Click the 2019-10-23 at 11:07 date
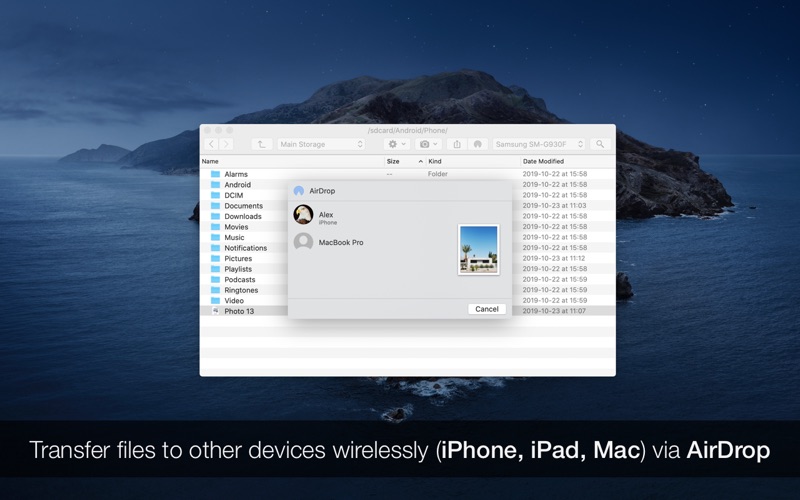This screenshot has height=500, width=800. click(x=554, y=311)
